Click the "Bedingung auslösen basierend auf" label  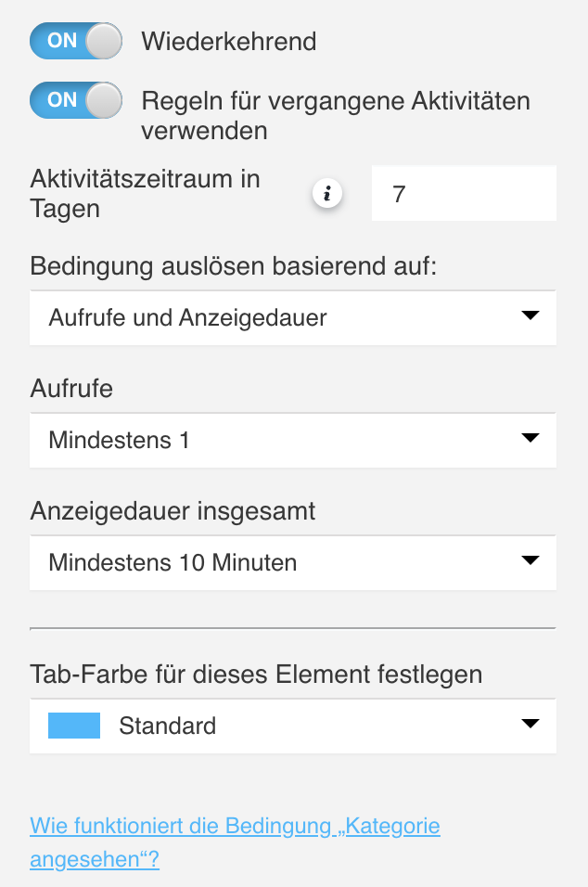233,266
